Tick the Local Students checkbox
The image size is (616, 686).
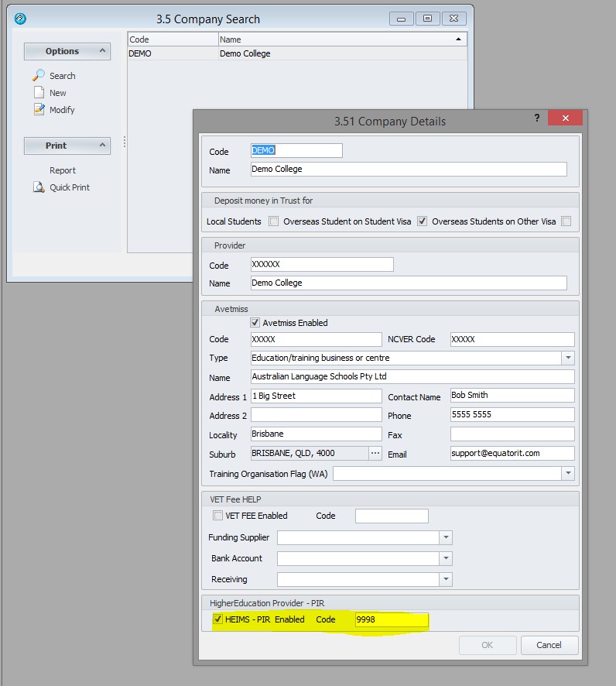273,221
